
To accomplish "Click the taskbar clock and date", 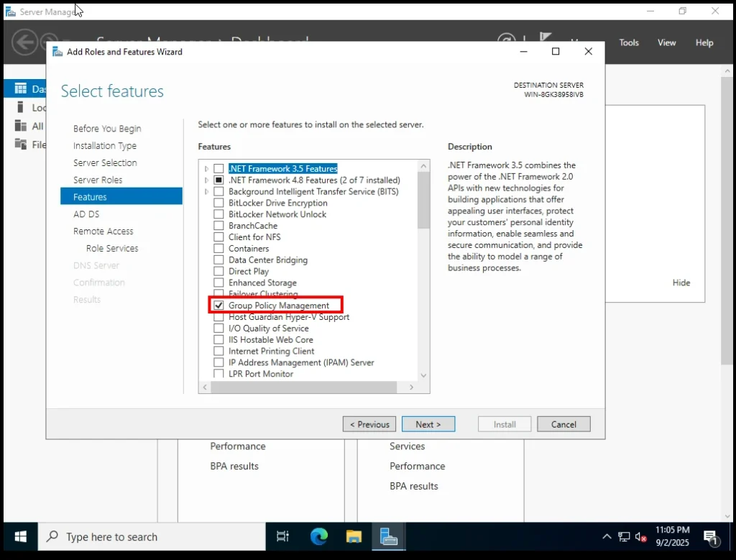I will point(672,536).
